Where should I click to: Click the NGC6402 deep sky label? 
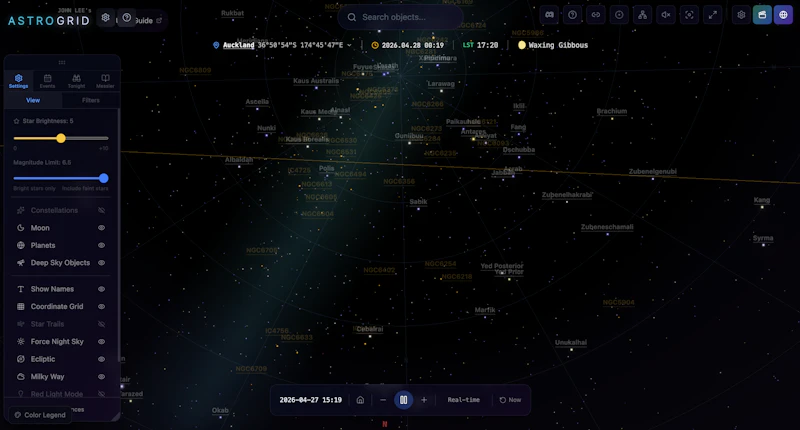[379, 270]
